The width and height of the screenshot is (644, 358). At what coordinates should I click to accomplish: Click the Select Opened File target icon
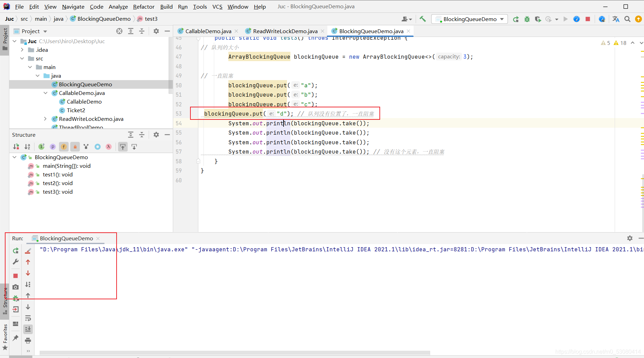point(119,31)
